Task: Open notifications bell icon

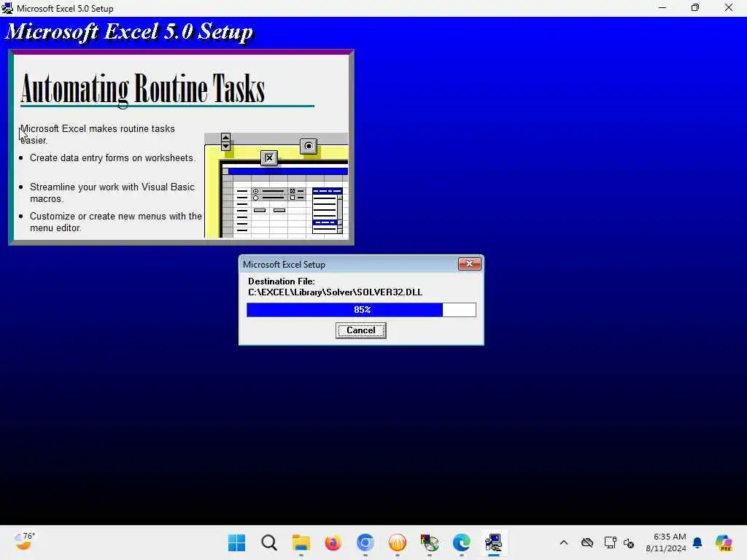Action: [697, 542]
